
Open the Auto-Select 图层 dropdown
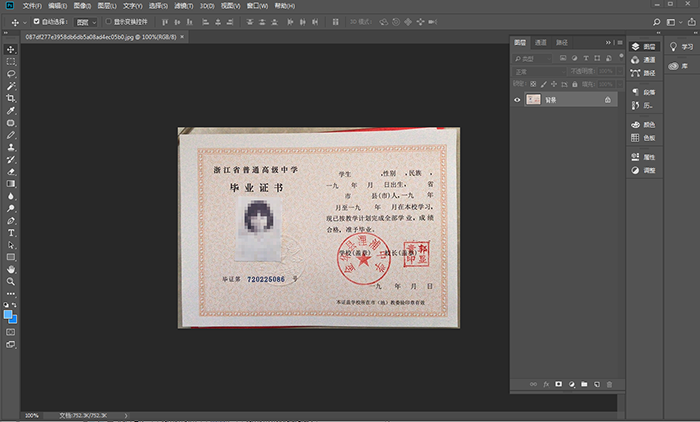[85, 22]
